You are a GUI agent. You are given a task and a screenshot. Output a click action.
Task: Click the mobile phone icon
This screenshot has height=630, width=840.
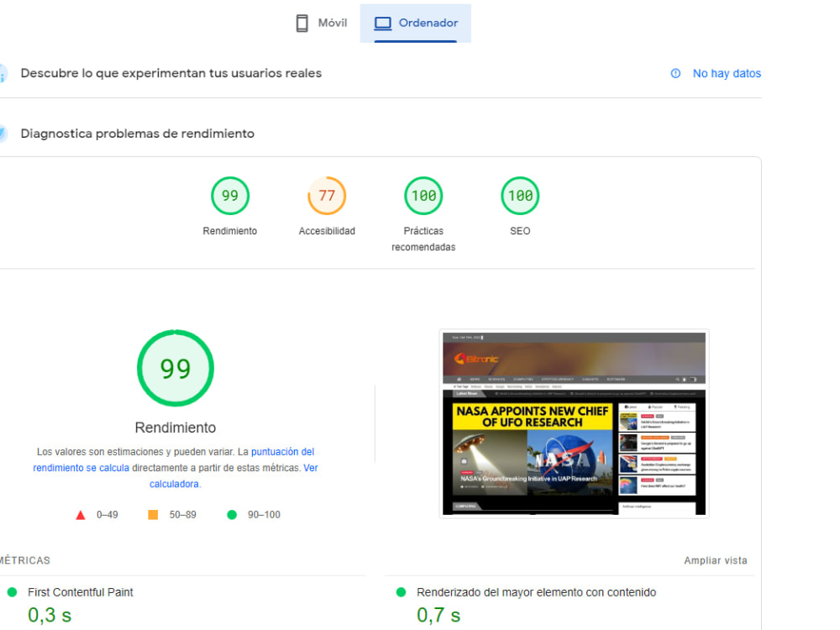[x=302, y=23]
